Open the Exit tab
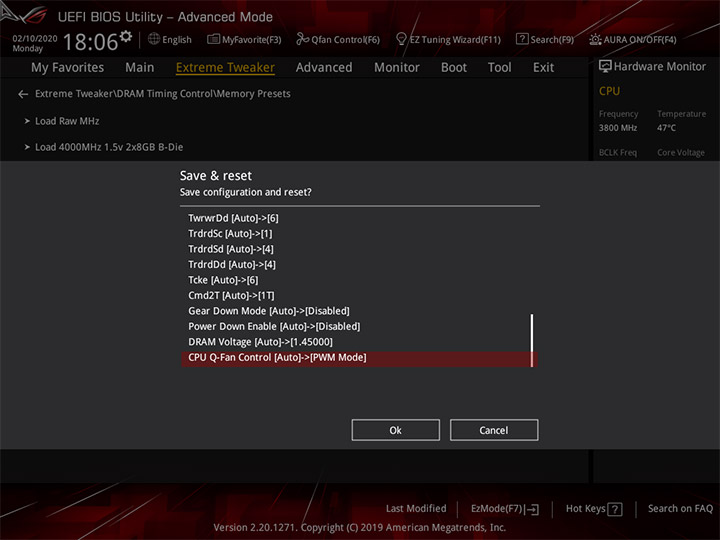This screenshot has width=720, height=540. (x=543, y=68)
